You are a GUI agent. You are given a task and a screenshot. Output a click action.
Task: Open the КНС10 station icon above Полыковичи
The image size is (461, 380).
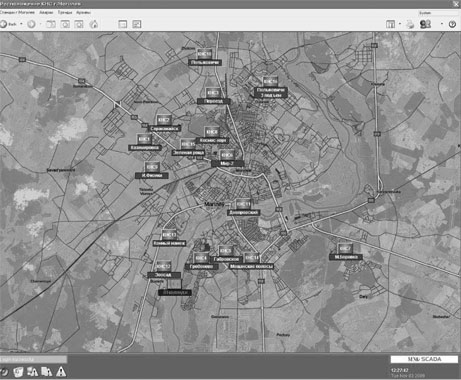click(x=204, y=54)
